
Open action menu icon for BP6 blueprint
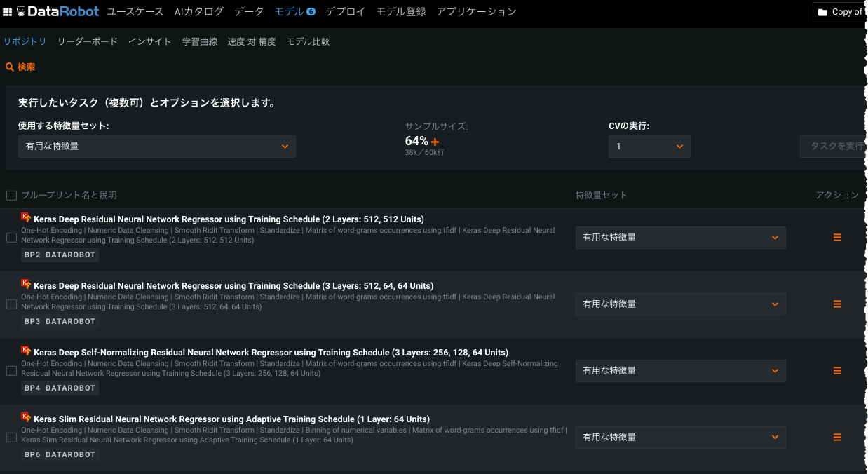(x=837, y=438)
